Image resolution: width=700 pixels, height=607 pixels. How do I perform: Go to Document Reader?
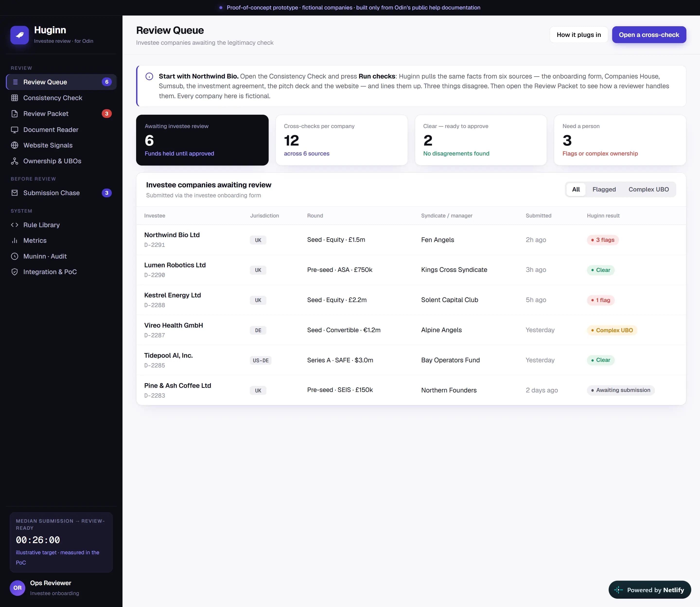click(x=61, y=130)
